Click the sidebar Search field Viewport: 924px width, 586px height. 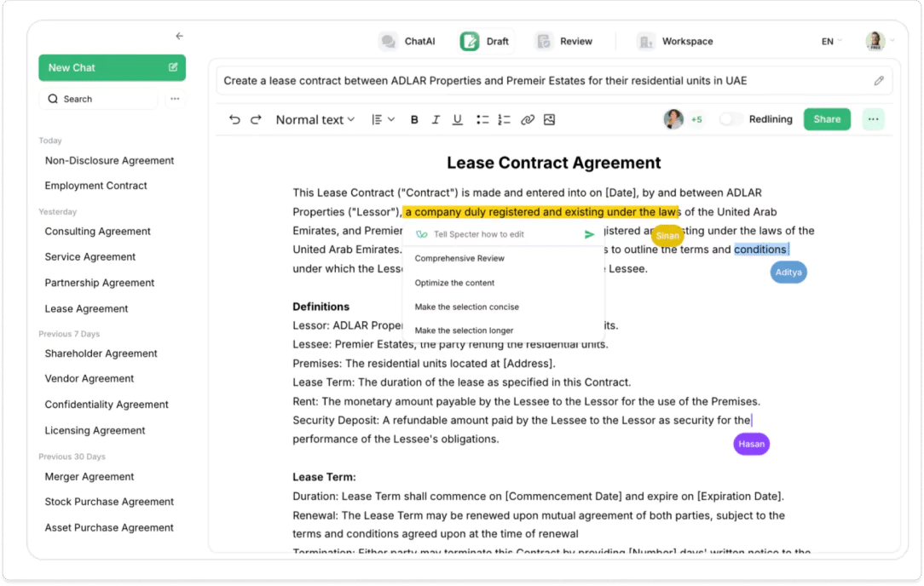[98, 99]
